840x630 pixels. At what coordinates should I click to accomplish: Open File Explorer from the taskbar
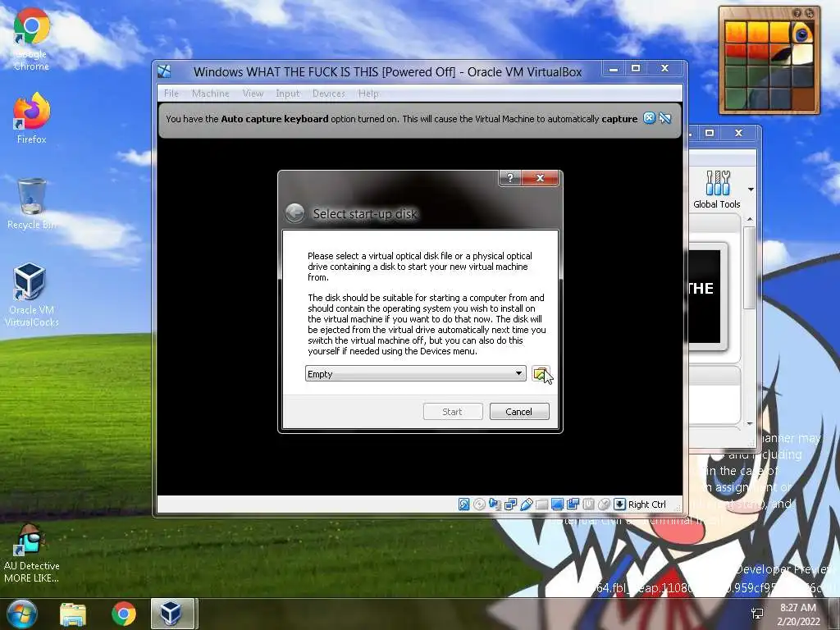[73, 614]
